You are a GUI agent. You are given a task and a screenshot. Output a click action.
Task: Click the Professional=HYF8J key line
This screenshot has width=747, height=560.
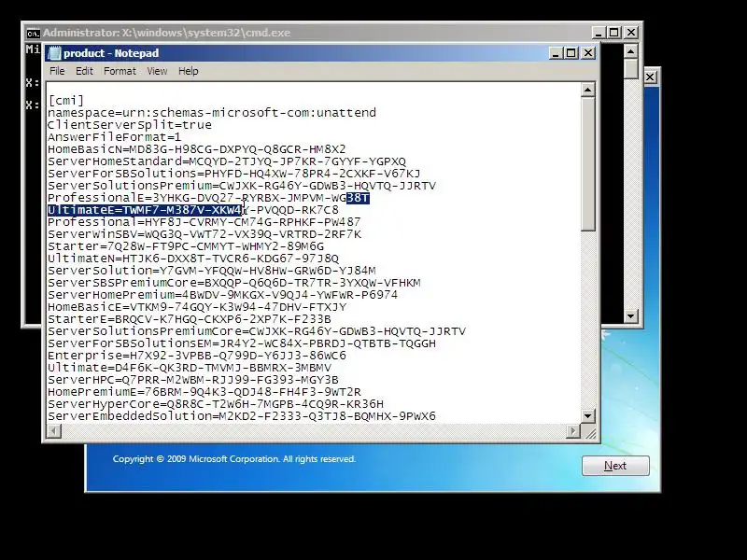(204, 222)
